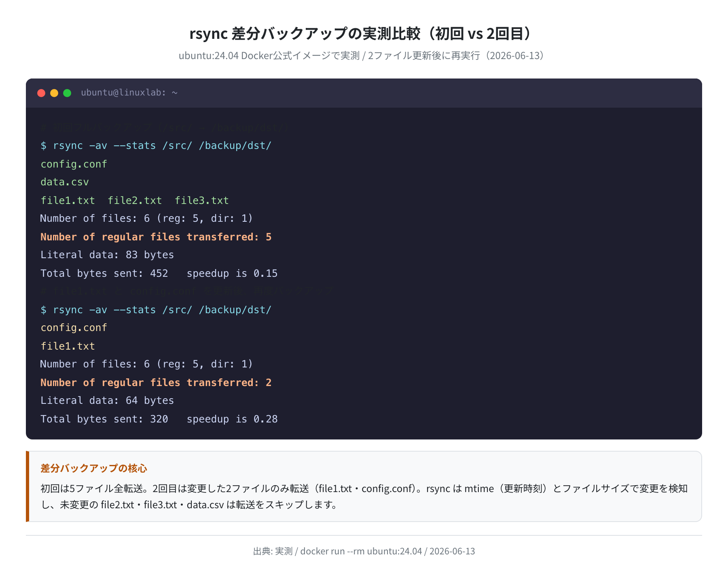
Task: Click 'Total bytes sent: 452'
Action: (x=104, y=274)
